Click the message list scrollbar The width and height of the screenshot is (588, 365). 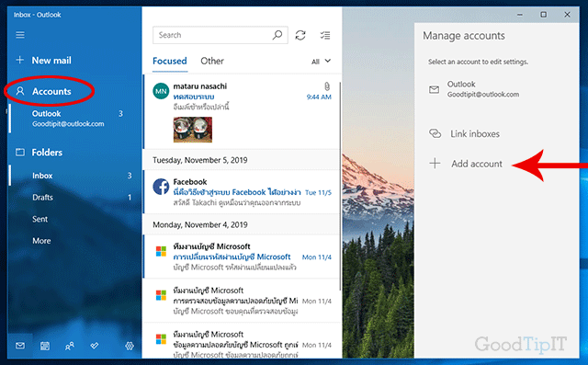340,186
